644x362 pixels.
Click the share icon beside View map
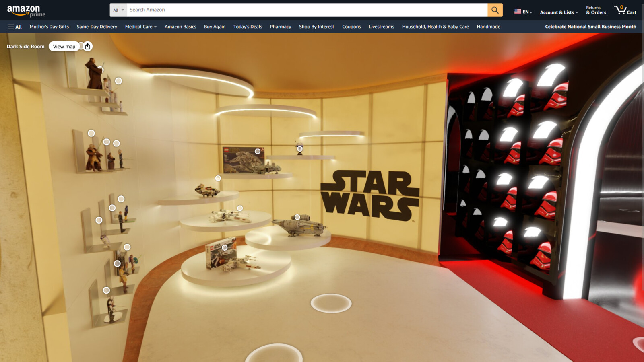point(88,46)
